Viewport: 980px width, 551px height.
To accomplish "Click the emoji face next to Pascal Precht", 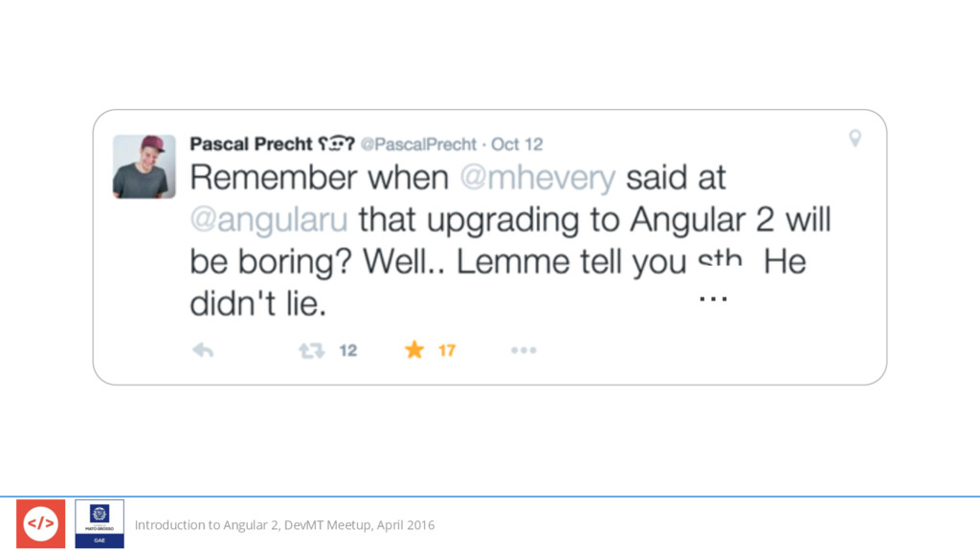I will tap(336, 143).
